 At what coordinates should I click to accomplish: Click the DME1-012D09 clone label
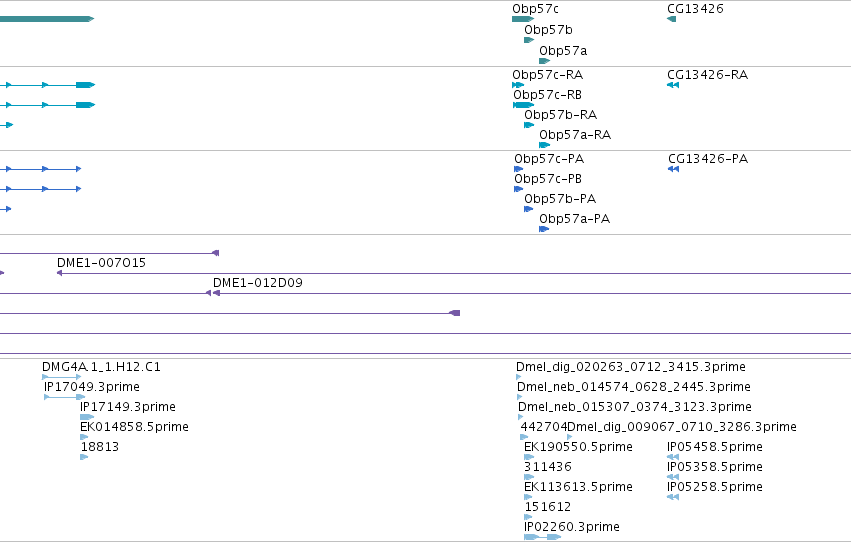(x=258, y=283)
